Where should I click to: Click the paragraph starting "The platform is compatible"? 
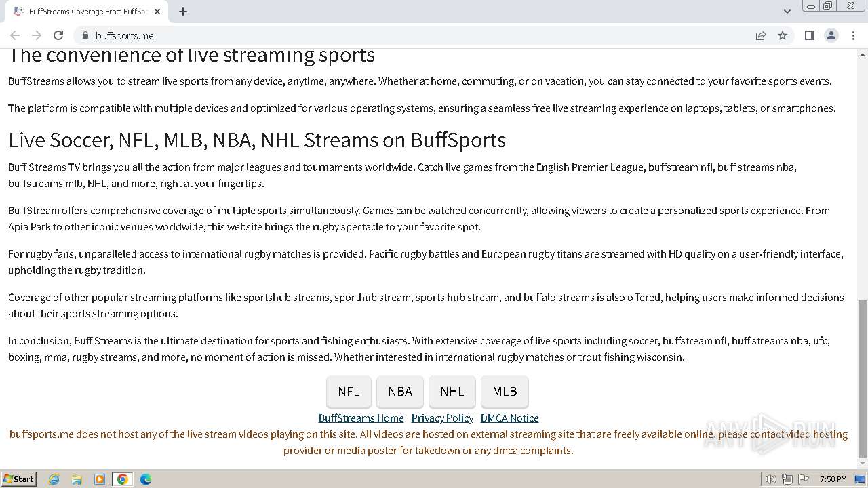pyautogui.click(x=422, y=108)
